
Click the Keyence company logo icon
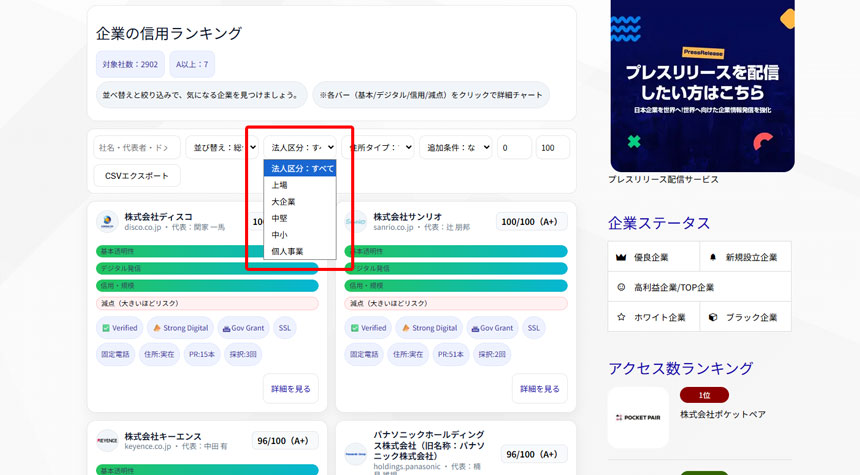point(107,440)
